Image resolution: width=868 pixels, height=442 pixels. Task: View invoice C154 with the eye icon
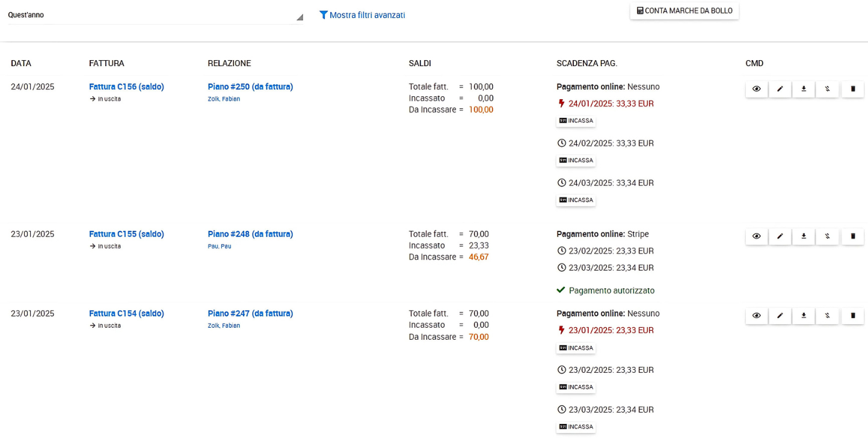click(757, 316)
